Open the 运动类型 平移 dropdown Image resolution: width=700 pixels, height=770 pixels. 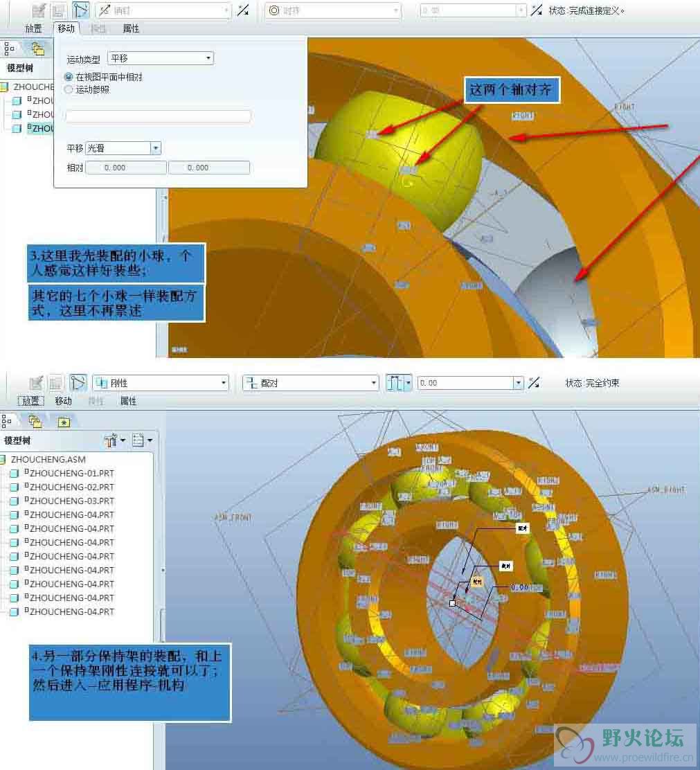(x=161, y=58)
